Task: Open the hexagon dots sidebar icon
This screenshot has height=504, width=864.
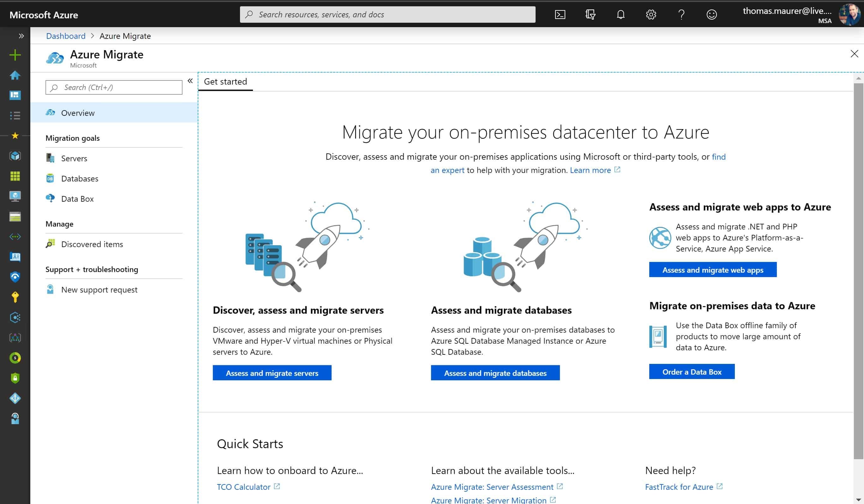Action: click(x=15, y=317)
